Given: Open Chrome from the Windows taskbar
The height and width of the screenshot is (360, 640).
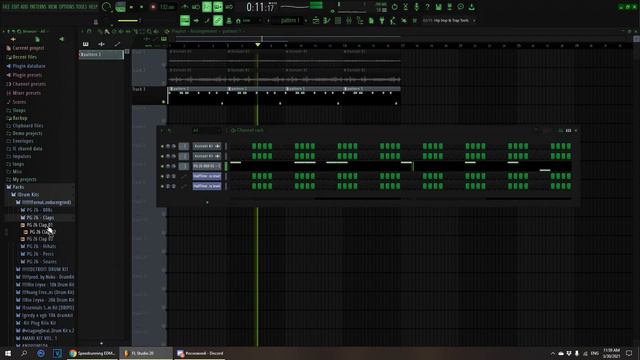Looking at the screenshot, I should click(x=93, y=353).
